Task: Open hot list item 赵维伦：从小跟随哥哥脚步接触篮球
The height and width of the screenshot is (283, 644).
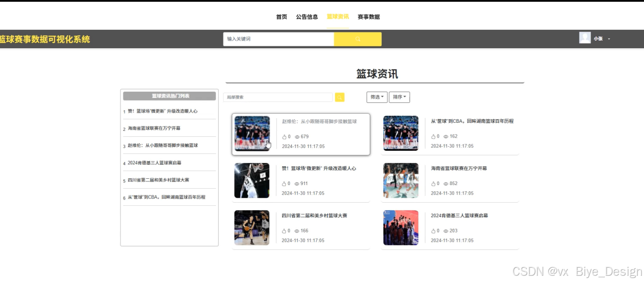Action: 162,146
